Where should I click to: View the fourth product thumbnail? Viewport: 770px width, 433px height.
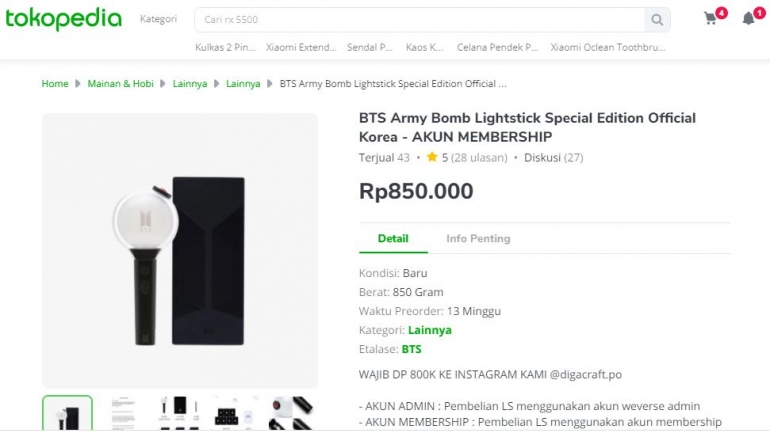[235, 414]
